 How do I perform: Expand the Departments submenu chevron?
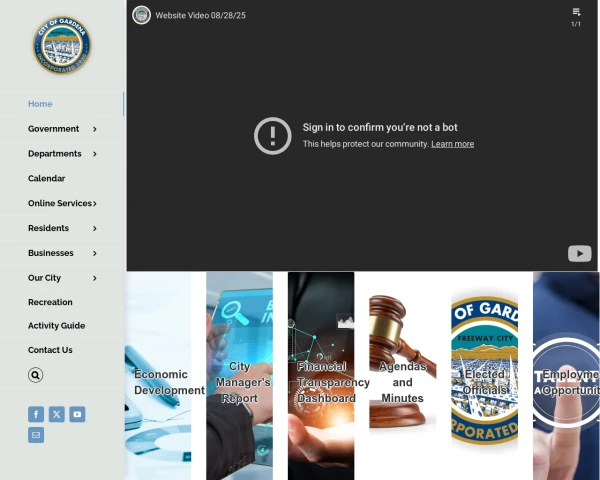click(x=95, y=154)
